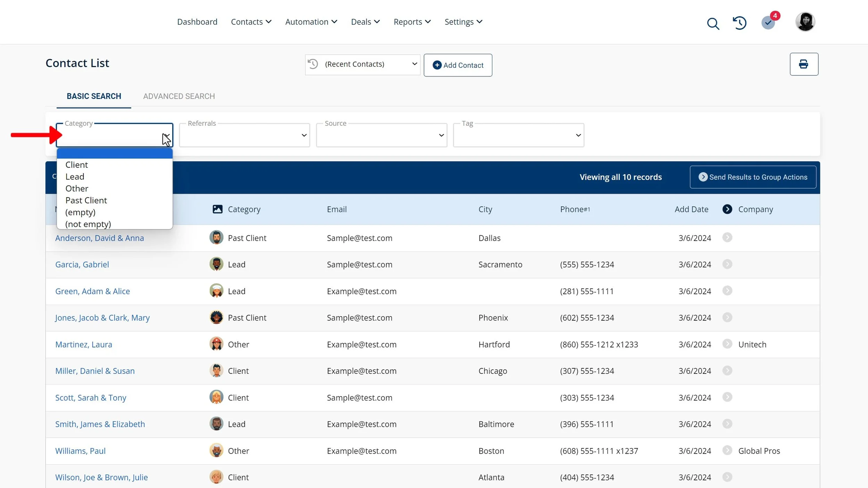Click the row arrow icon for Martinez, Laura
Viewport: 868px width, 488px height.
[727, 344]
